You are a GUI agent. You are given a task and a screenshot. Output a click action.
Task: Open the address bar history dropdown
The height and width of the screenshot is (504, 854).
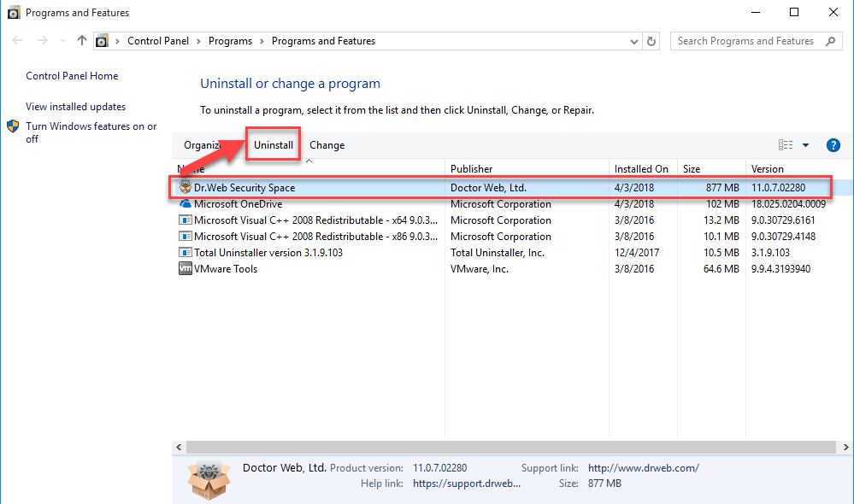click(x=634, y=41)
